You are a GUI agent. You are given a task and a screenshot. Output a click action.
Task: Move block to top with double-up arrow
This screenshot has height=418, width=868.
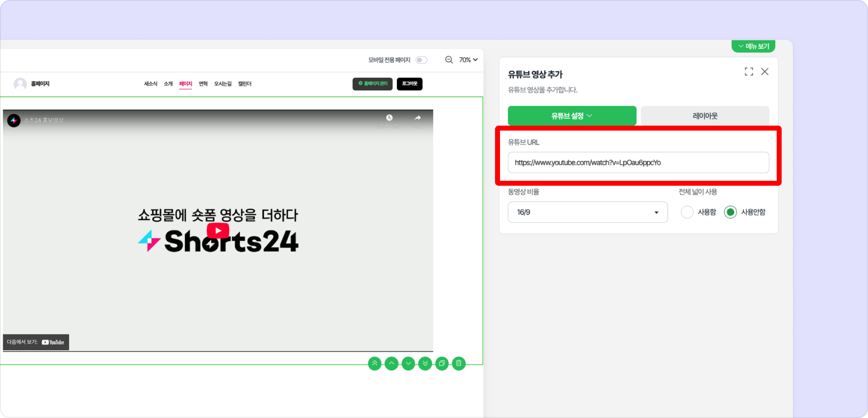pyautogui.click(x=375, y=363)
